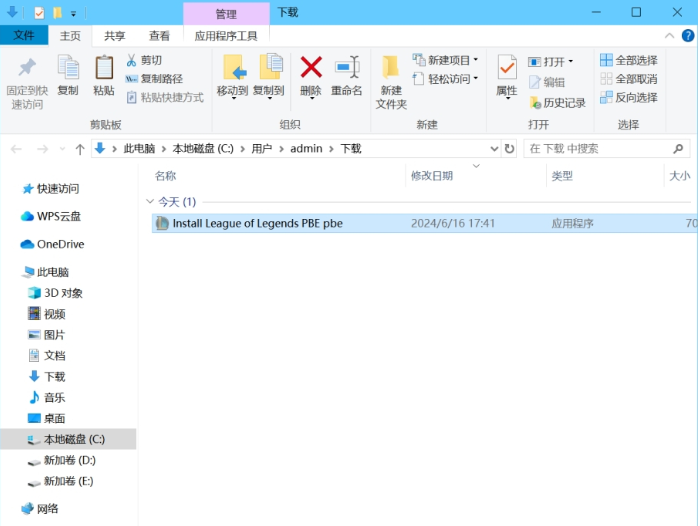Open Quick Access in the sidebar

(x=51, y=188)
